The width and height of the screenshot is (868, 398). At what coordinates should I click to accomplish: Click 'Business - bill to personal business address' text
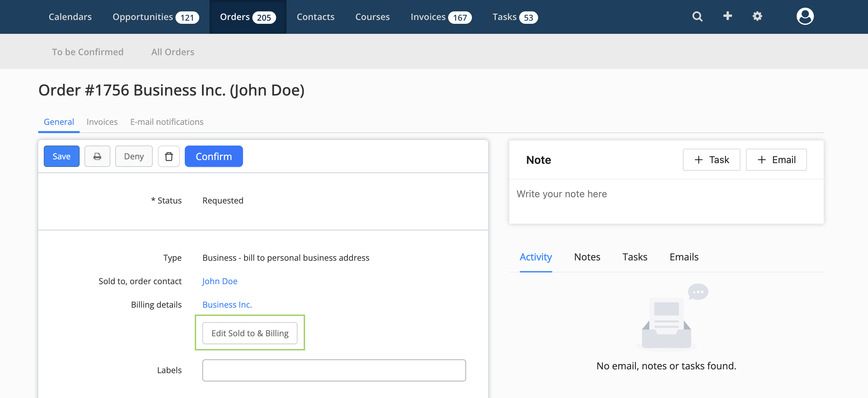click(286, 258)
